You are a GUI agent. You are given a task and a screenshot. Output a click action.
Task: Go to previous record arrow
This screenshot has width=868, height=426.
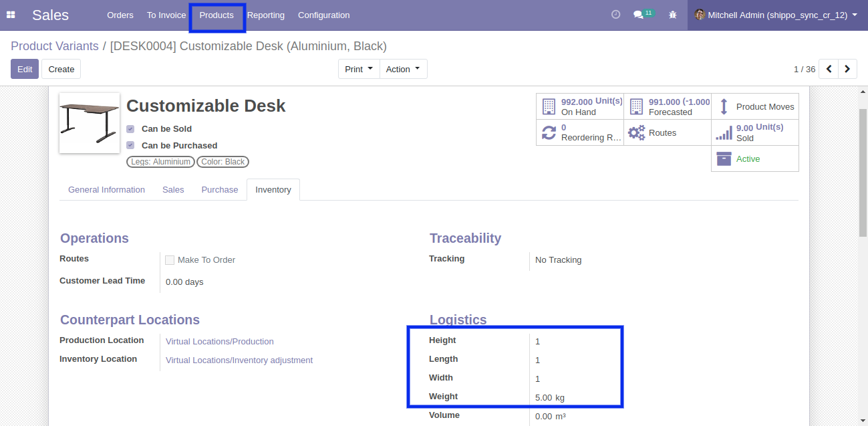click(829, 69)
